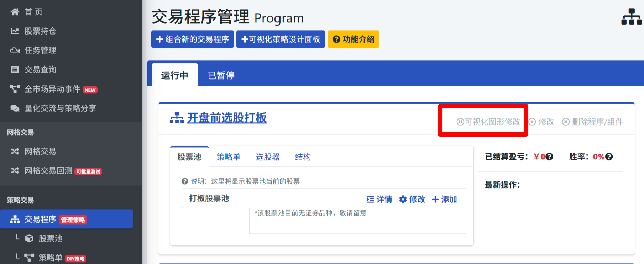Open the 开盘前选股打板 program link

pos(226,118)
